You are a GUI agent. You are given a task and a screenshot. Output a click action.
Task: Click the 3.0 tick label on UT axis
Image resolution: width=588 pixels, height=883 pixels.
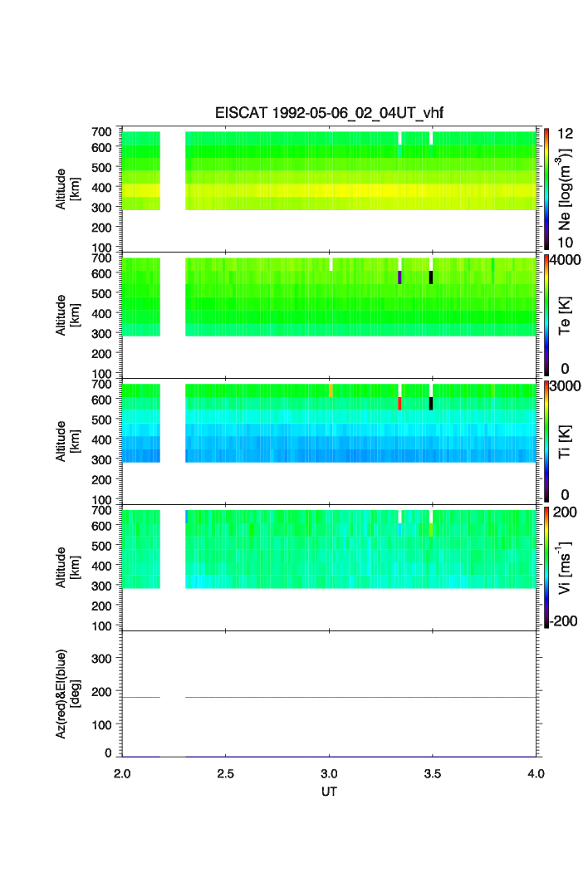pyautogui.click(x=330, y=773)
